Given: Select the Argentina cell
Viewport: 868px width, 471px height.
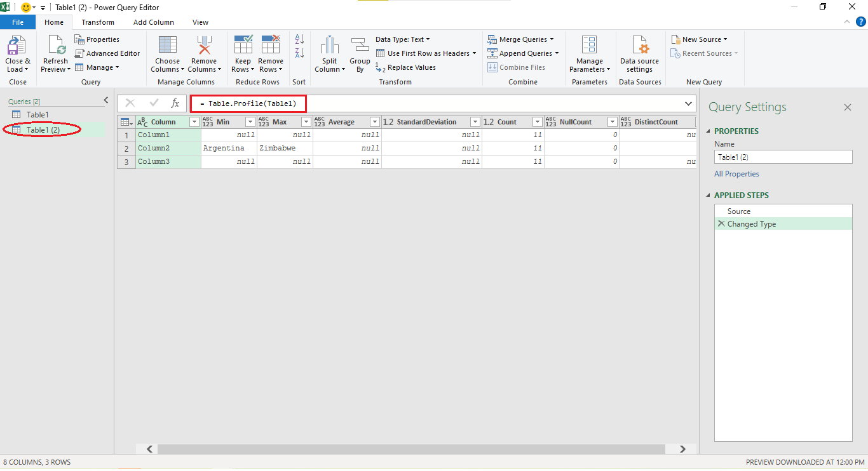Looking at the screenshot, I should 229,148.
